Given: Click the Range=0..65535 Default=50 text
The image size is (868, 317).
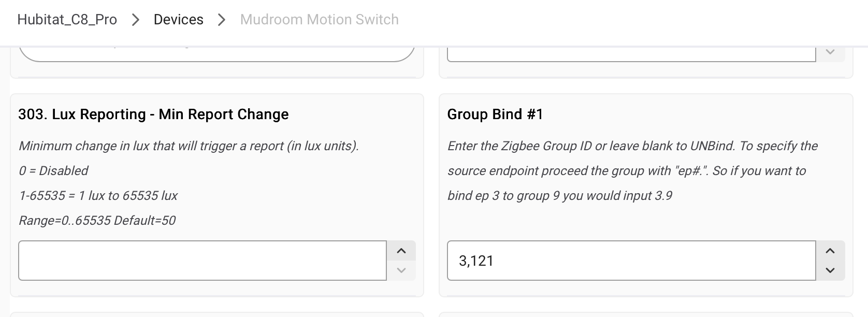Looking at the screenshot, I should coord(97,221).
